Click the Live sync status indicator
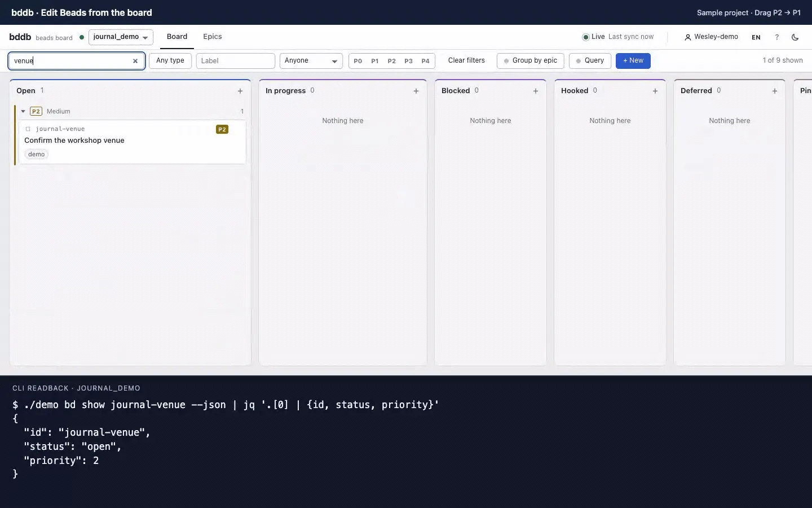This screenshot has width=812, height=508. coord(593,37)
